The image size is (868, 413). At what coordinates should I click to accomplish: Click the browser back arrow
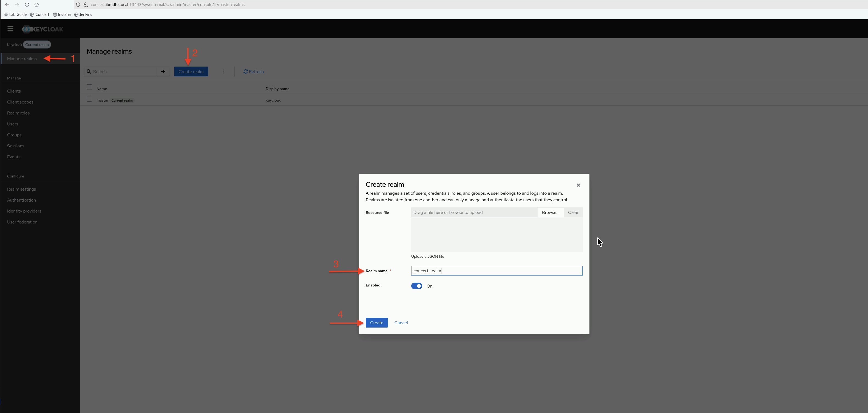coord(7,5)
